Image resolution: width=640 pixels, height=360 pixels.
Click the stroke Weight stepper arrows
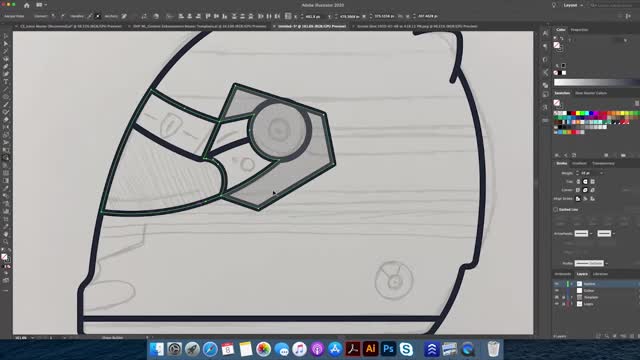577,173
